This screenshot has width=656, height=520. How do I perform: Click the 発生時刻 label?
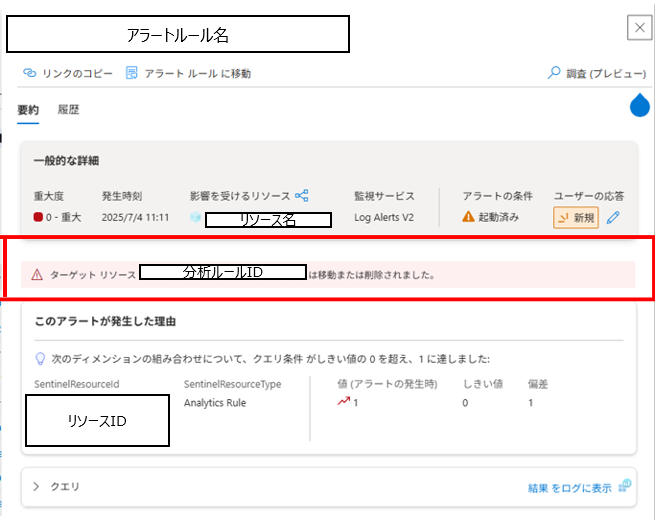click(x=122, y=196)
